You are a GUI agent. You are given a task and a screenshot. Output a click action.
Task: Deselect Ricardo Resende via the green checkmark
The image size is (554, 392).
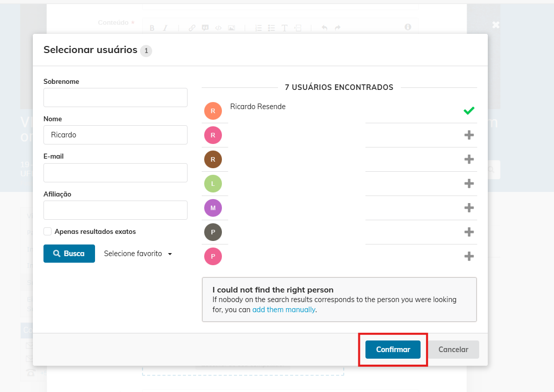point(469,111)
